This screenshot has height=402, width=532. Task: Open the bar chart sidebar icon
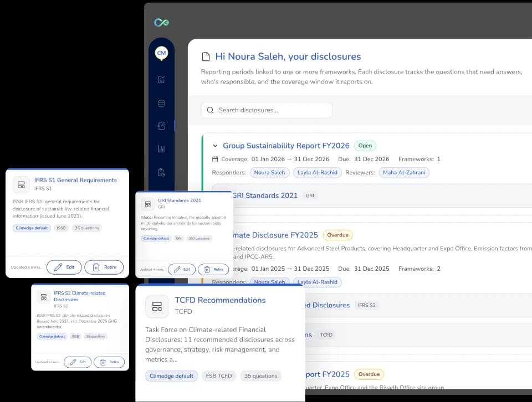(161, 148)
